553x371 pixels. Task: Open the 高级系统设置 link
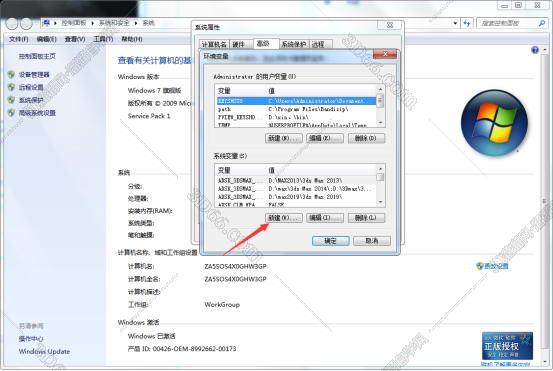click(37, 113)
